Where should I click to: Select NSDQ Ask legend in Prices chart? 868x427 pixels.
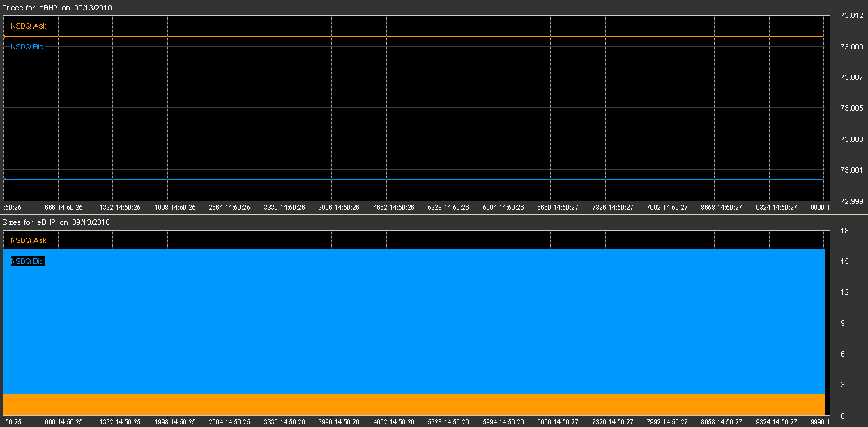[x=29, y=26]
